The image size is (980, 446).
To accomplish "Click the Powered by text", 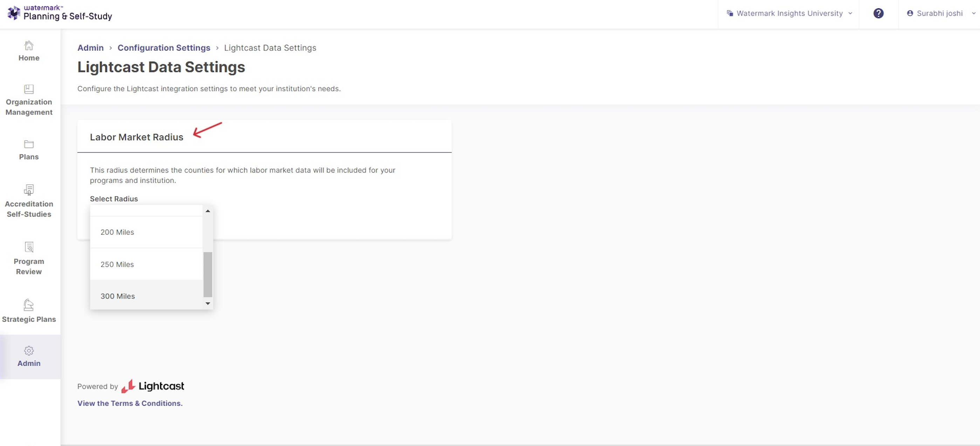I will coord(98,386).
